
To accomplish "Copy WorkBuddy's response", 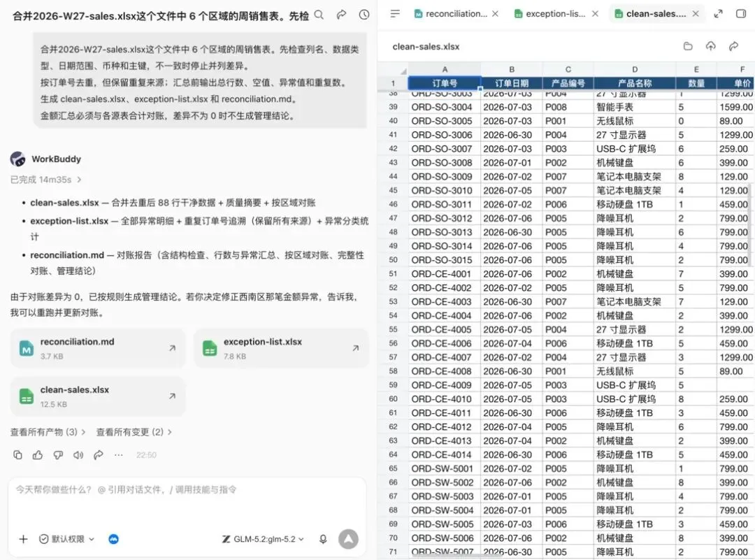I will pyautogui.click(x=17, y=455).
